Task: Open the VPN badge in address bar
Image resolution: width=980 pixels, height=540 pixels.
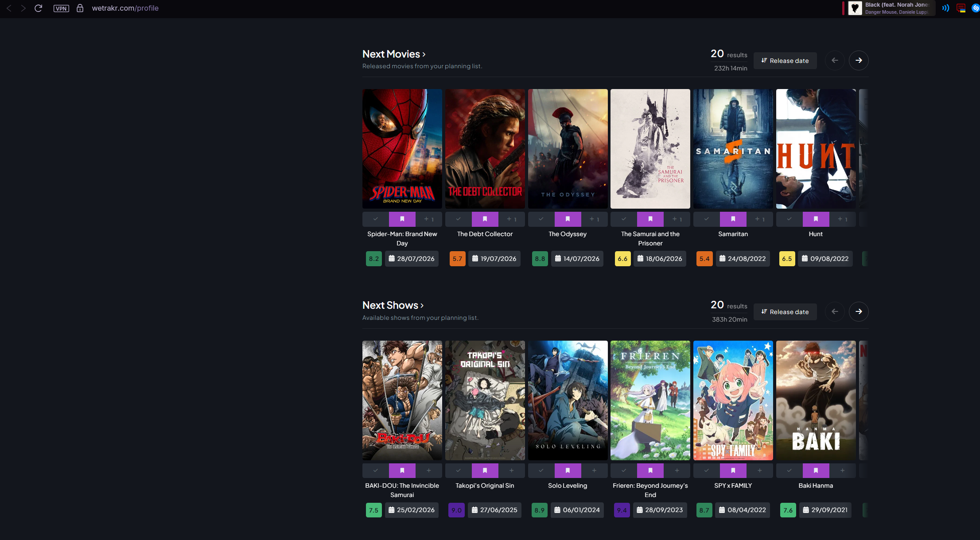Action: tap(61, 8)
